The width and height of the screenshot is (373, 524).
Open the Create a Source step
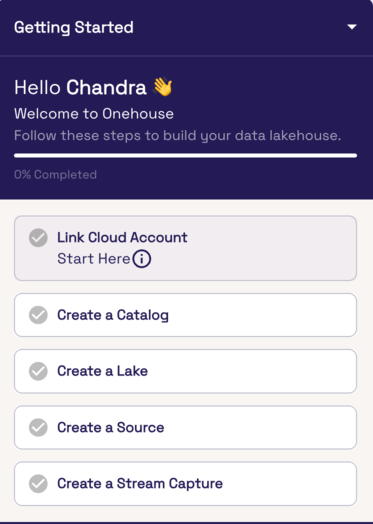point(185,427)
